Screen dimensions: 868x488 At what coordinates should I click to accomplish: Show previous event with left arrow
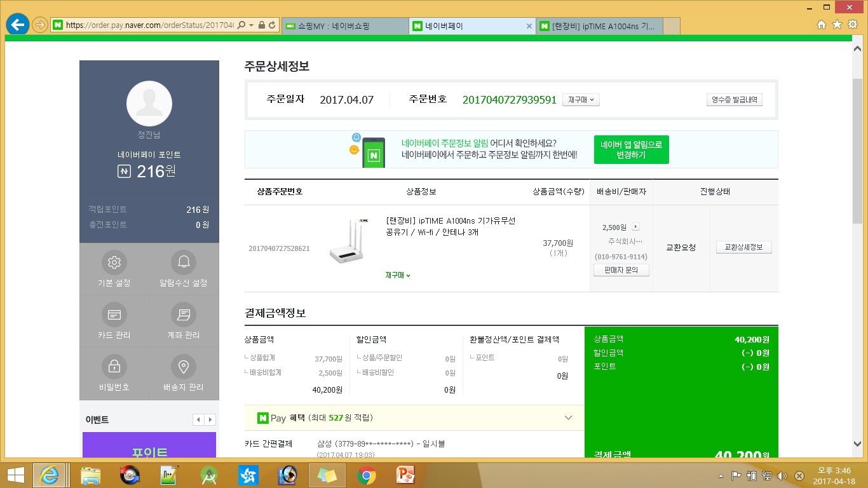[198, 420]
